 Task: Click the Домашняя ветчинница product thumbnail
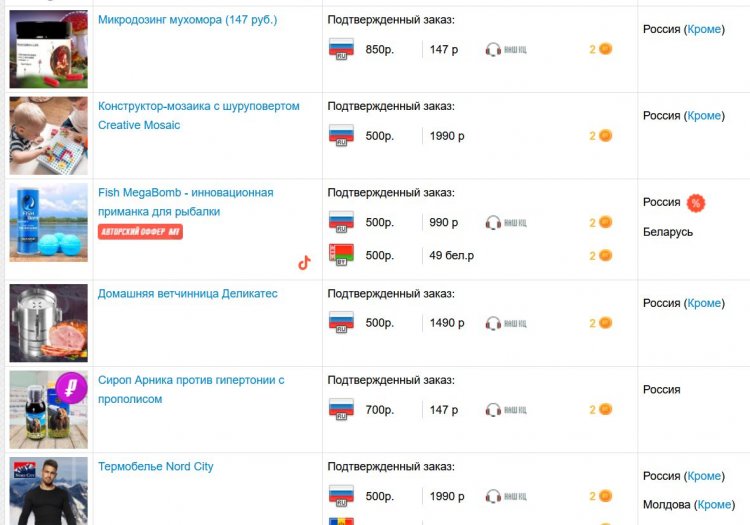[49, 323]
